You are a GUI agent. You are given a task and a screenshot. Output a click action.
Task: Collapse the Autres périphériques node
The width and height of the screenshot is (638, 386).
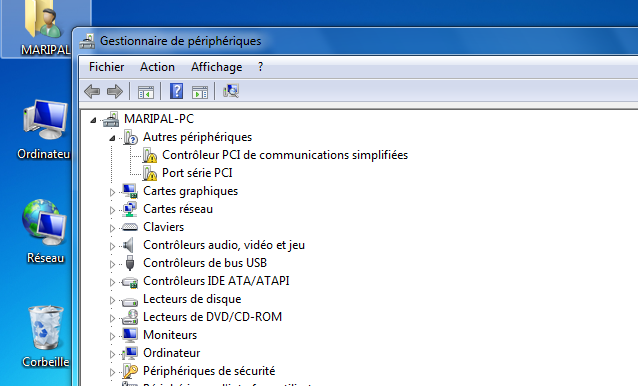[x=112, y=138]
